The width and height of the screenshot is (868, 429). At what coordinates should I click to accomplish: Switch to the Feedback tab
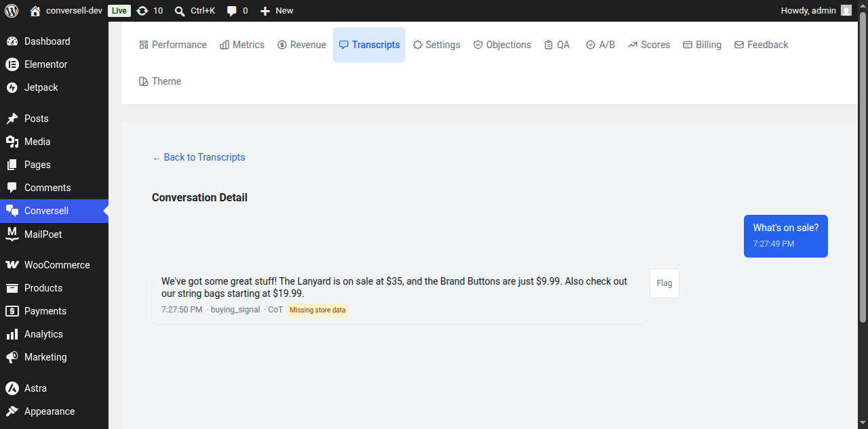pyautogui.click(x=762, y=45)
